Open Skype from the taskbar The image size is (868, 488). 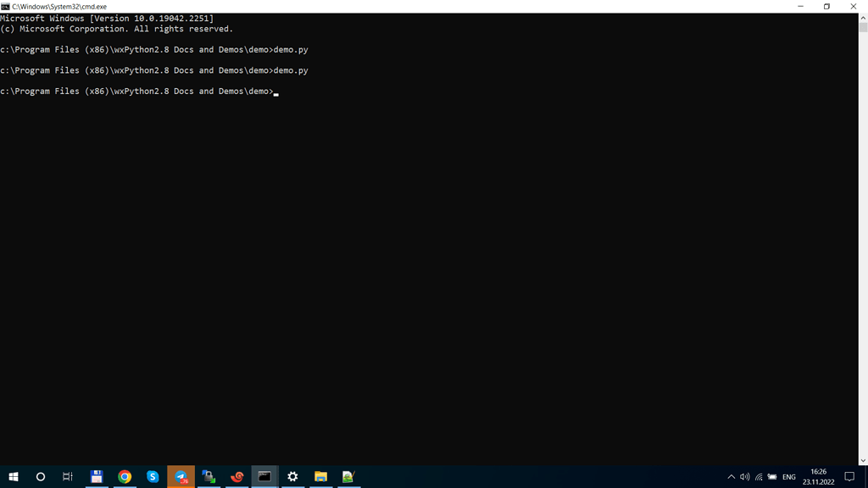pos(153,477)
